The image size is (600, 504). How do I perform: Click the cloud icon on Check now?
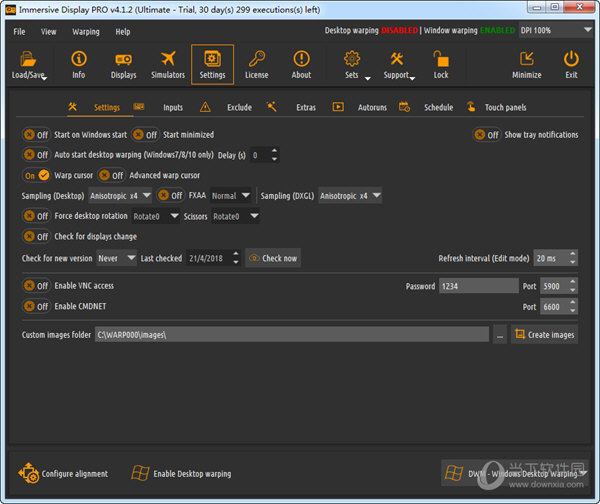pyautogui.click(x=254, y=258)
